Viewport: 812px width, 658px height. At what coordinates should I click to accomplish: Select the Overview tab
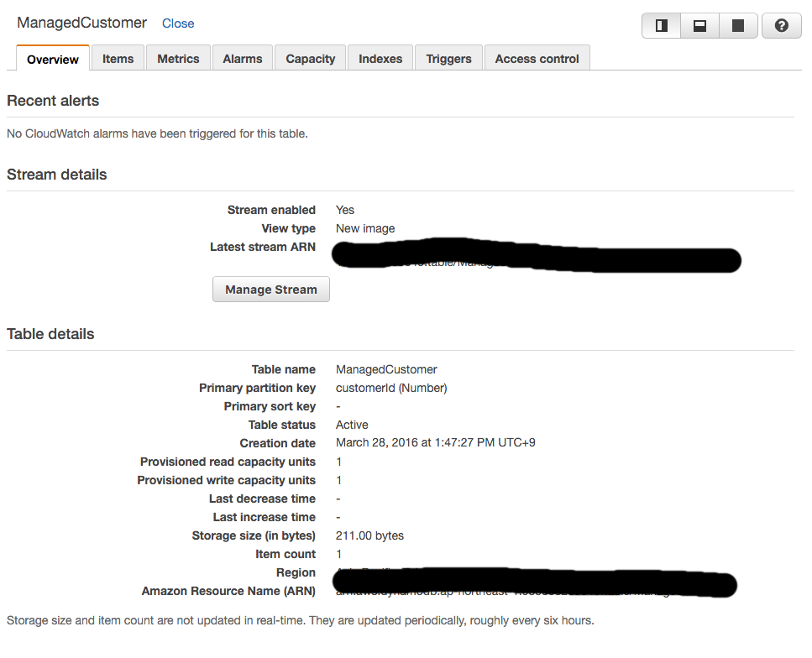tap(52, 59)
